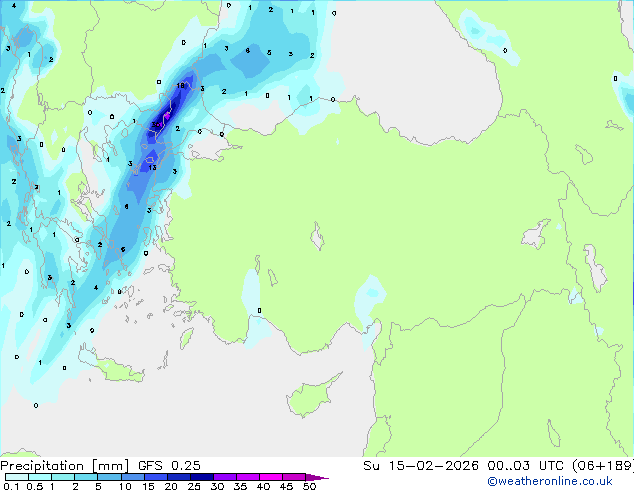This screenshot has height=490, width=634.
Task: Pick the 15–20 mm blue legend swatch
Action: coord(155,477)
